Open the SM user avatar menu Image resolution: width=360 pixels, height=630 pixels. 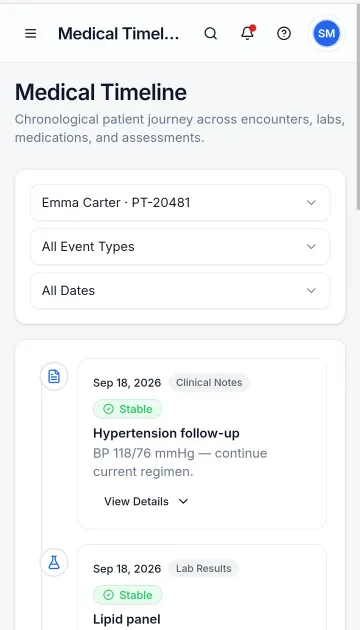(326, 33)
